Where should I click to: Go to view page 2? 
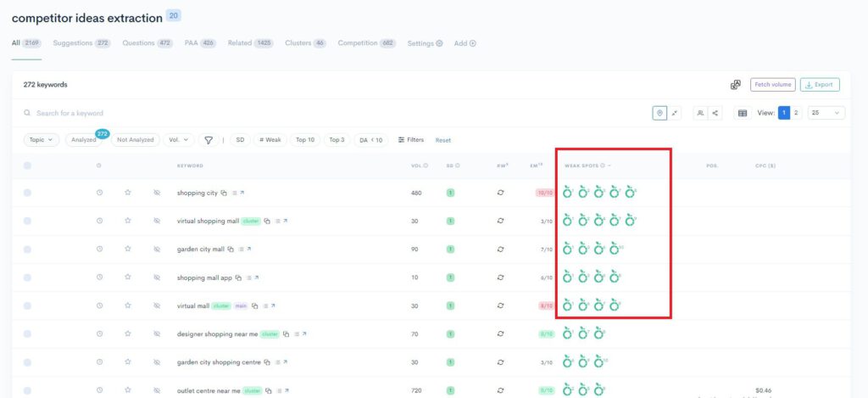click(796, 113)
